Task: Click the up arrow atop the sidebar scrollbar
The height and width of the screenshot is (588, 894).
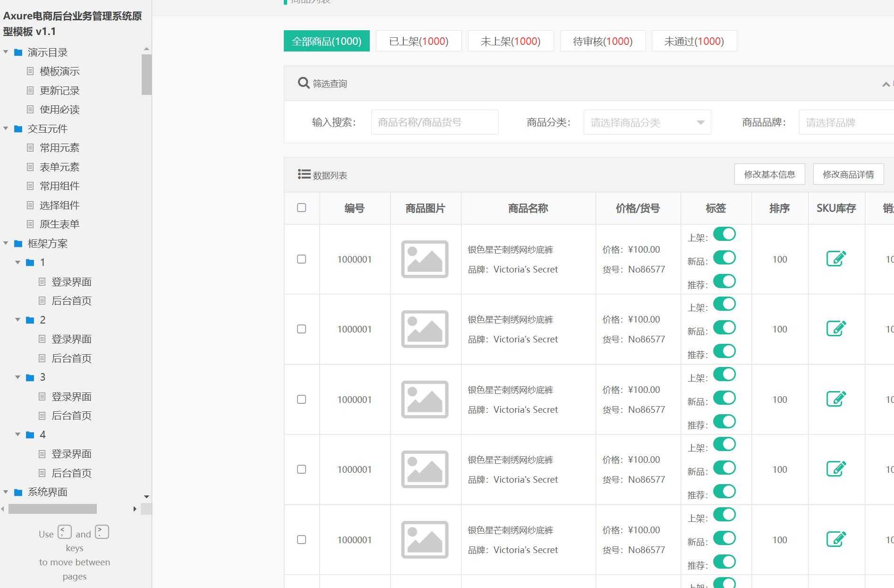Action: click(x=146, y=48)
